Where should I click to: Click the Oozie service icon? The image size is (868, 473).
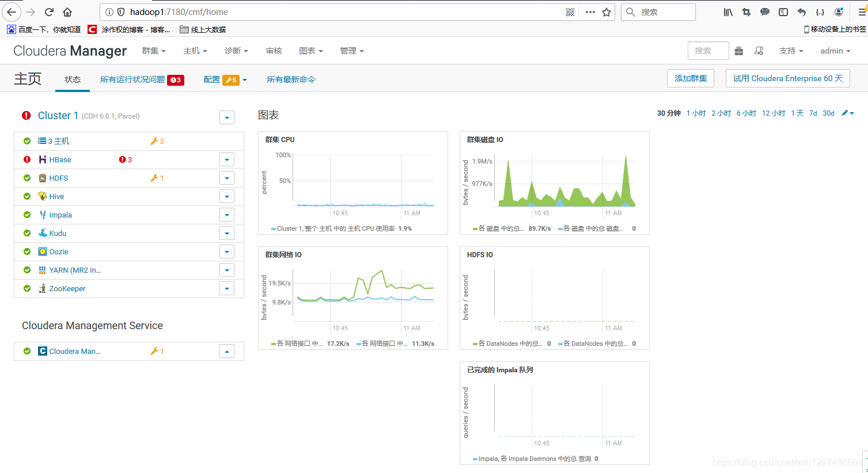43,251
